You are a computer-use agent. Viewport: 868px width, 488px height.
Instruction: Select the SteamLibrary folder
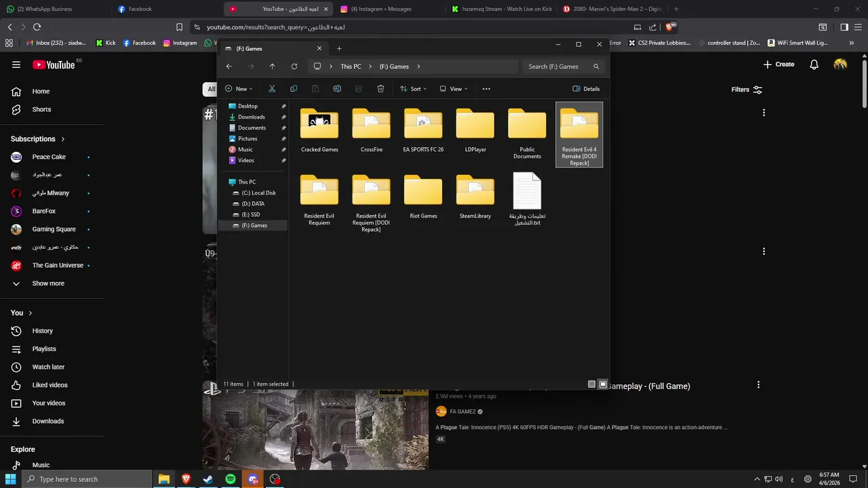tap(475, 197)
